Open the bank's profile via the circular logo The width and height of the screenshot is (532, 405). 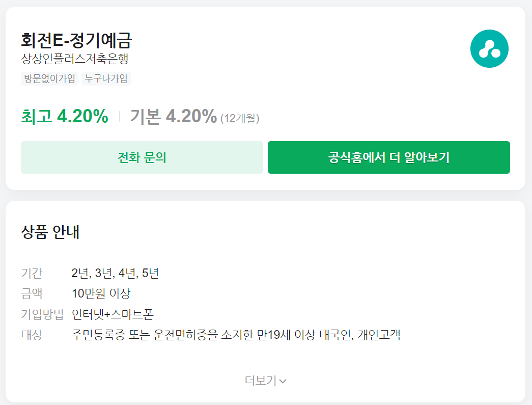tap(489, 48)
